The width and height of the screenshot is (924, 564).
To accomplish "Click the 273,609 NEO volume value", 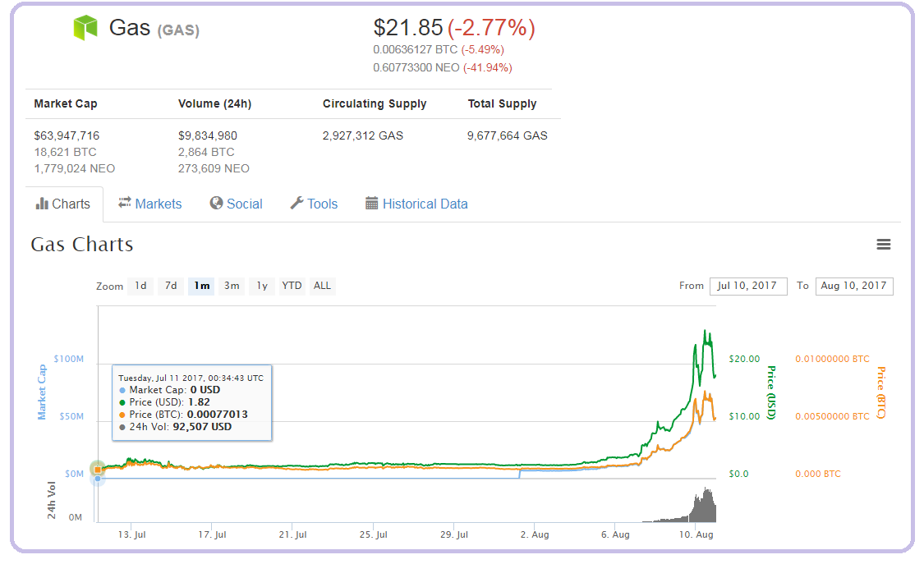I will [x=214, y=168].
